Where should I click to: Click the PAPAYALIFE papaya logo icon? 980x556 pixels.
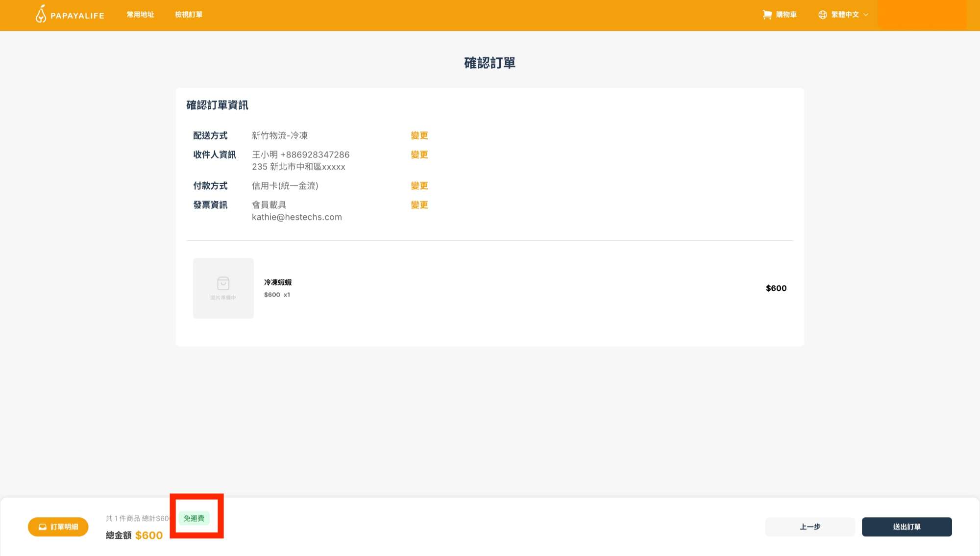pyautogui.click(x=41, y=14)
